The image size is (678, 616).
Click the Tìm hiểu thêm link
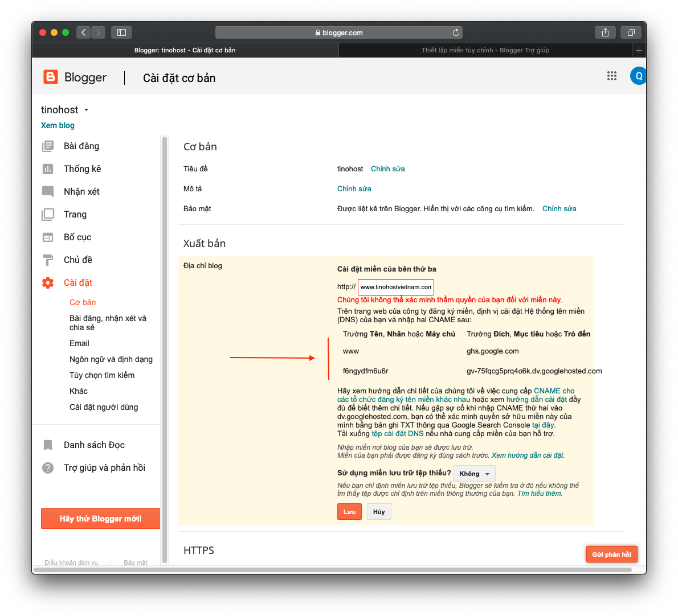point(539,494)
